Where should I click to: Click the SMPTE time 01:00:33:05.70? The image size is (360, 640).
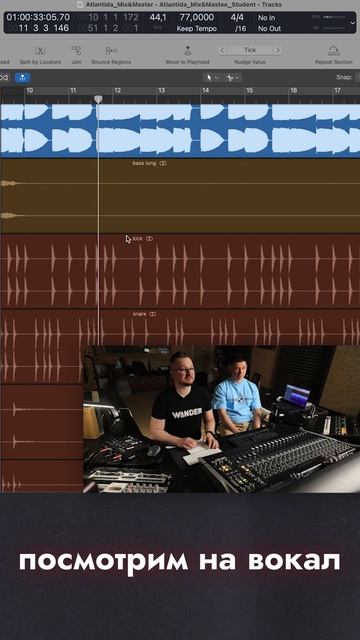point(38,18)
